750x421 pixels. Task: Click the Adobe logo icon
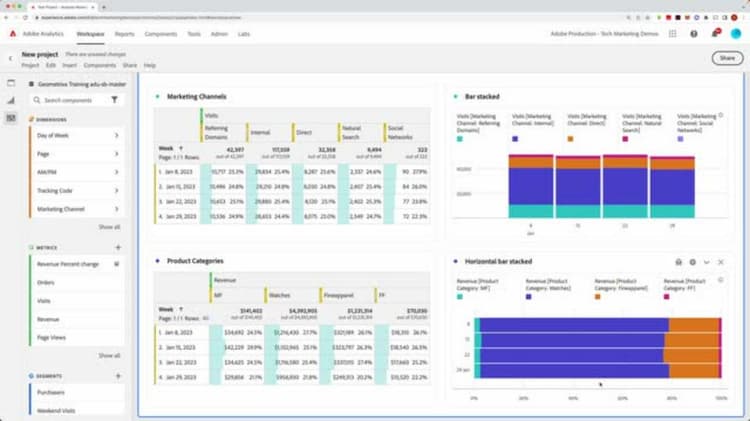coord(13,33)
